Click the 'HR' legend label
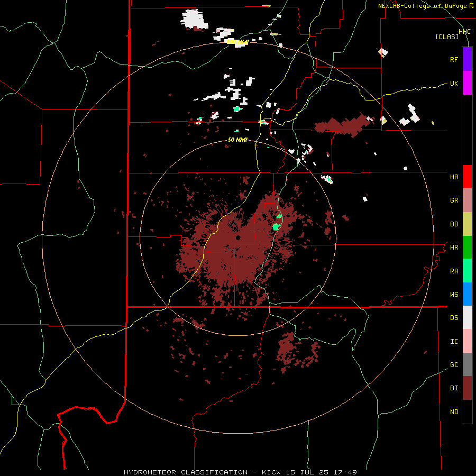 (x=454, y=248)
